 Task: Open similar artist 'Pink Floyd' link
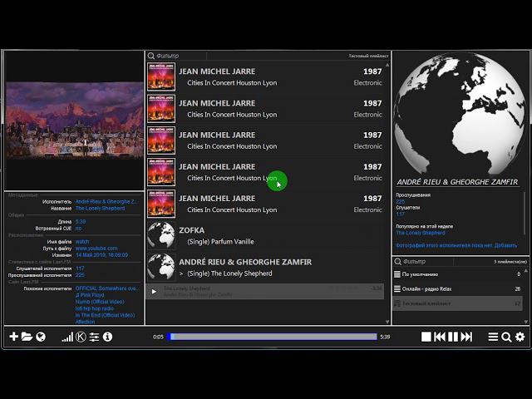tap(90, 295)
